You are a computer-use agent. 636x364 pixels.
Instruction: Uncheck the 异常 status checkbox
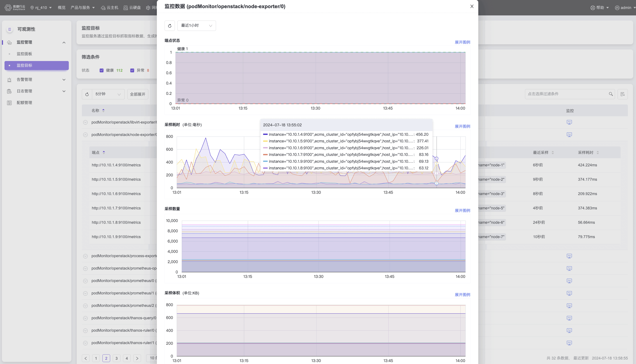pyautogui.click(x=132, y=70)
